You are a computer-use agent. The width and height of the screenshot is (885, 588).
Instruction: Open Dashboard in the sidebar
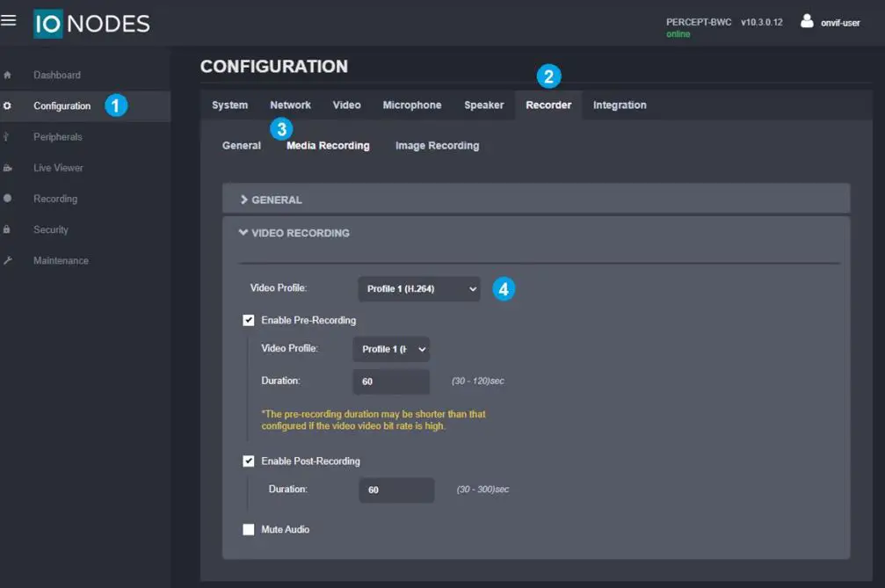coord(57,75)
